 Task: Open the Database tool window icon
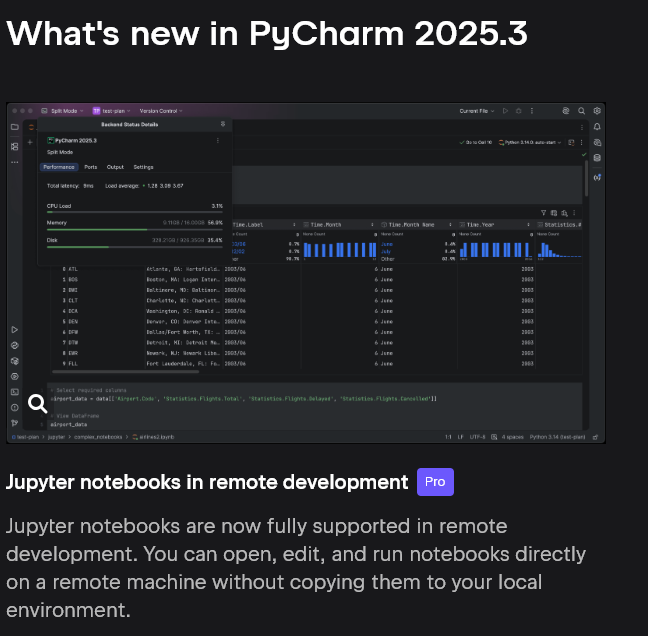point(597,158)
